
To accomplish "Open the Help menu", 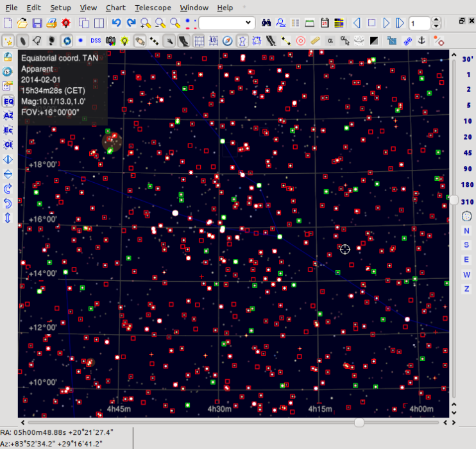I will click(x=225, y=8).
